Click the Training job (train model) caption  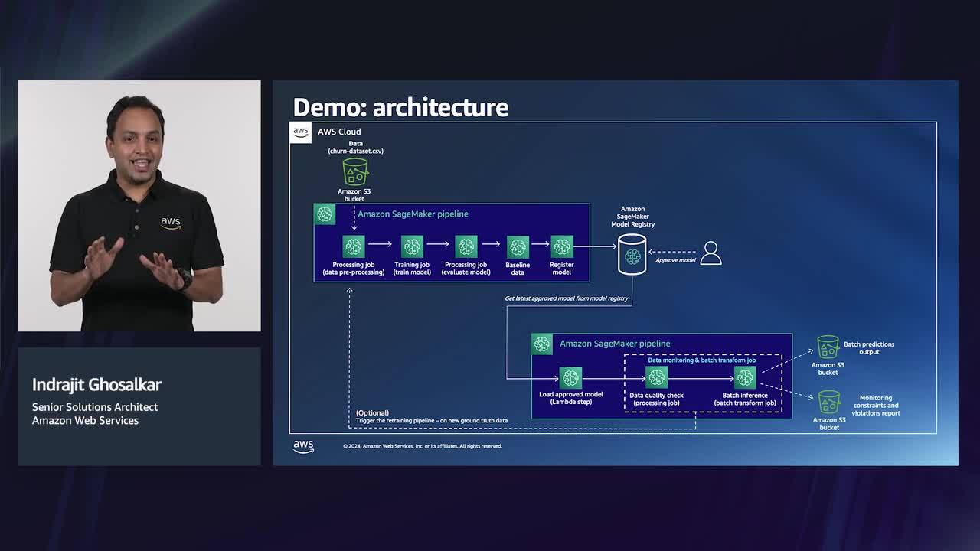pyautogui.click(x=412, y=268)
